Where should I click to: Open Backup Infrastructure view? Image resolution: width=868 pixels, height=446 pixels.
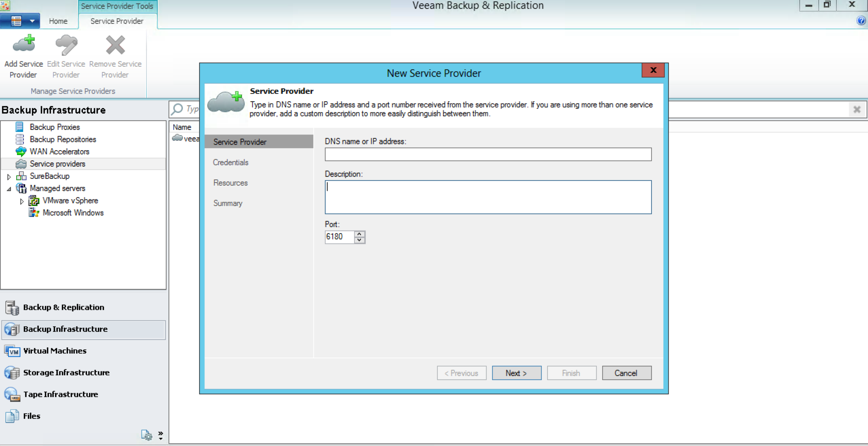click(84, 329)
